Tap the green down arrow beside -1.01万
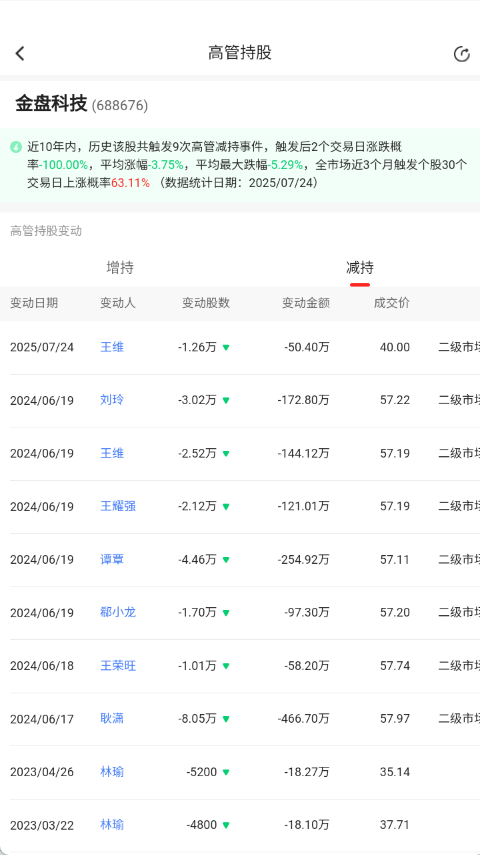Screen dimensions: 480x855 [x=226, y=666]
